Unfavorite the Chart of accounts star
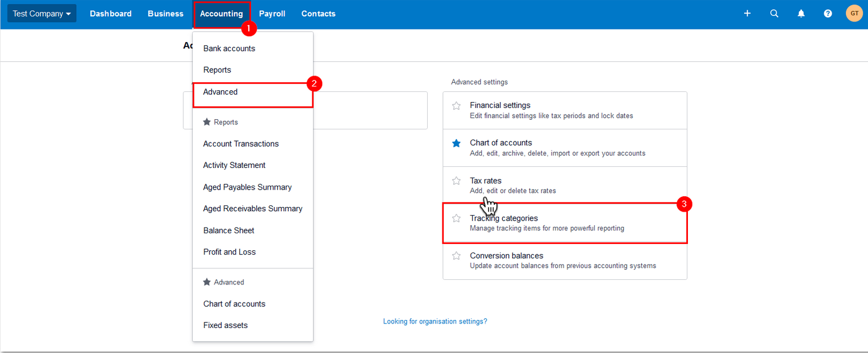The height and width of the screenshot is (353, 868). click(x=456, y=143)
